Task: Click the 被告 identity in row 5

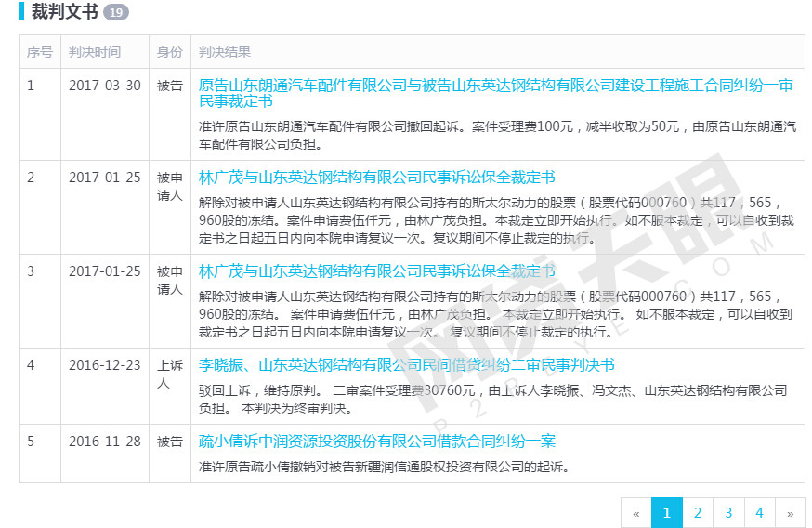Action: point(170,441)
